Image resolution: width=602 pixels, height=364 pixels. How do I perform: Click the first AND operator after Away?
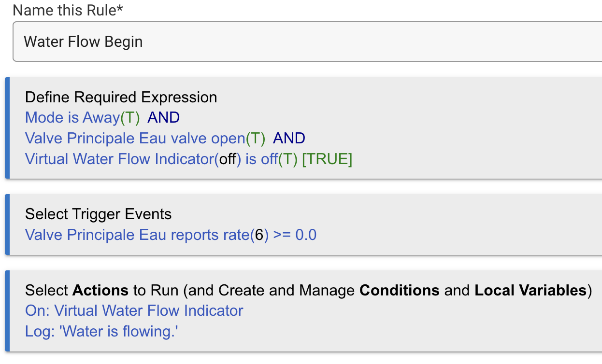click(163, 117)
